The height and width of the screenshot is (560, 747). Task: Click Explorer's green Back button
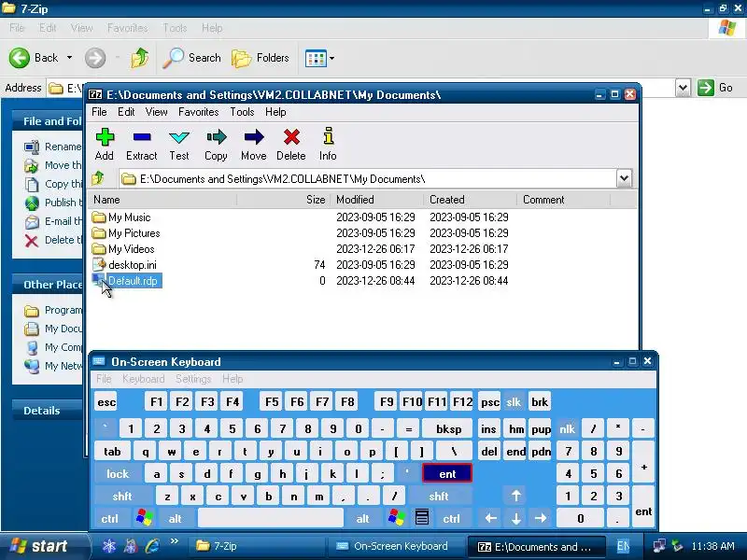34,58
